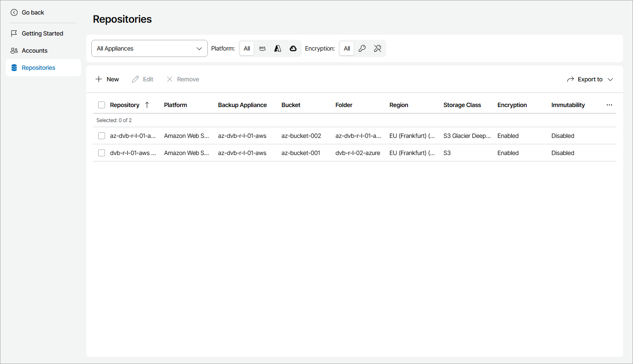Filter repositories by Google Cloud platform
633x364 pixels.
(x=293, y=48)
